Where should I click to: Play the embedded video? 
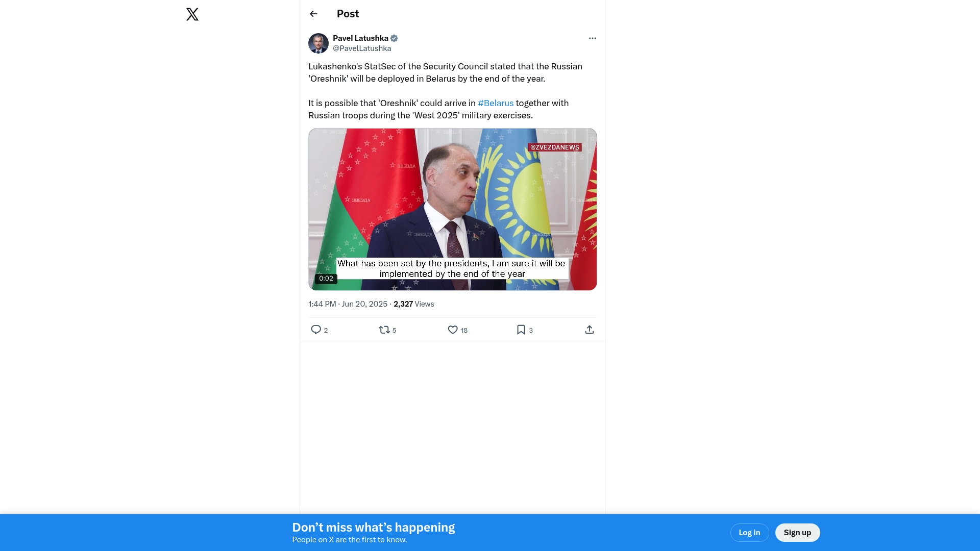click(x=453, y=209)
